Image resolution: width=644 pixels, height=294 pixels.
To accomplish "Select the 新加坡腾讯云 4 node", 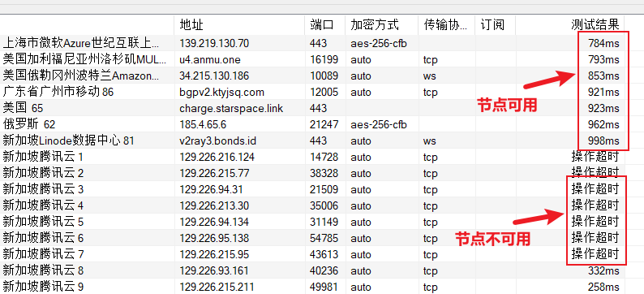I will (x=43, y=205).
